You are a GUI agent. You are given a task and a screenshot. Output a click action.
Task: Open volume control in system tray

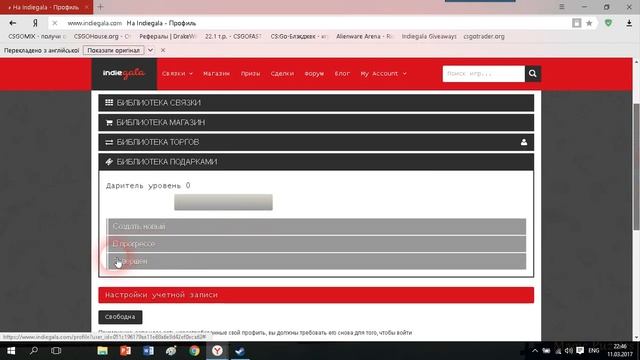pos(569,351)
